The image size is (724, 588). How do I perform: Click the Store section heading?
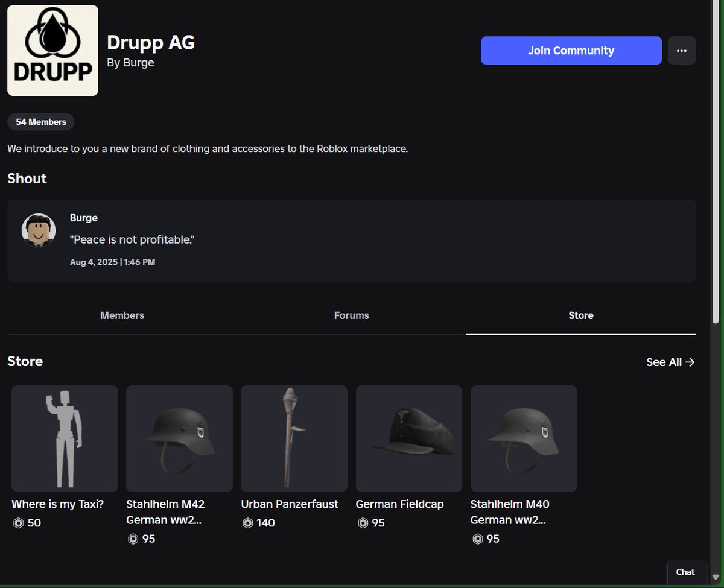25,361
